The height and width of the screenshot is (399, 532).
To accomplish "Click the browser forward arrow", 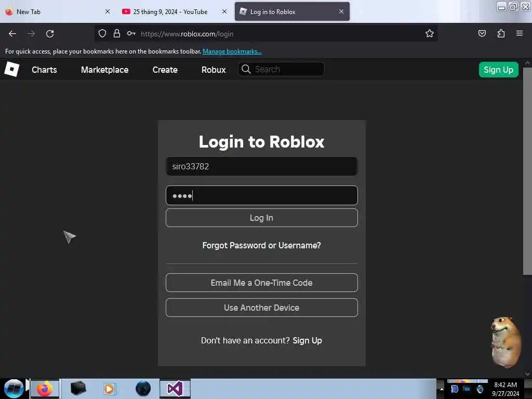I will 31,34.
